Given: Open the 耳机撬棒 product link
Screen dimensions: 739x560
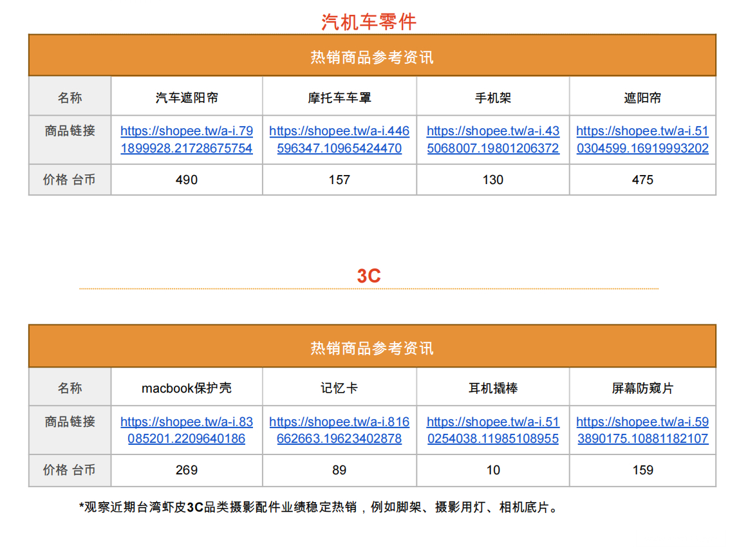Looking at the screenshot, I should 492,430.
